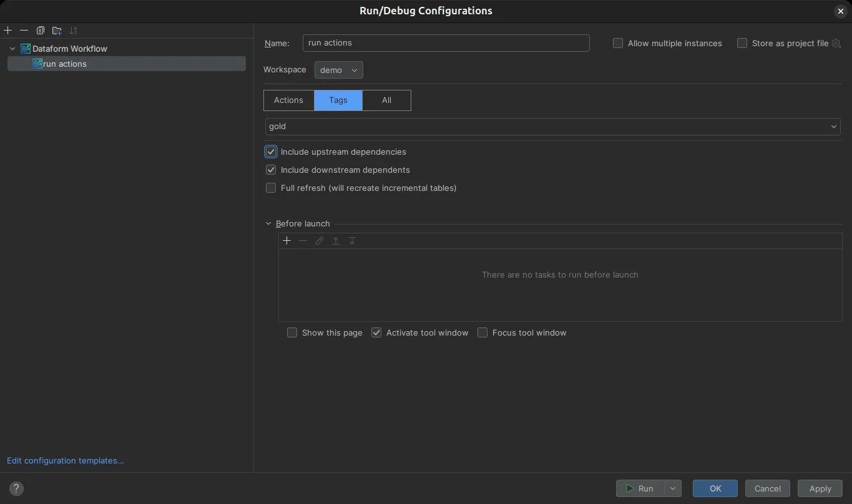Remove the Before launch task with the minus icon
Screen dimensions: 852x504
click(x=303, y=241)
